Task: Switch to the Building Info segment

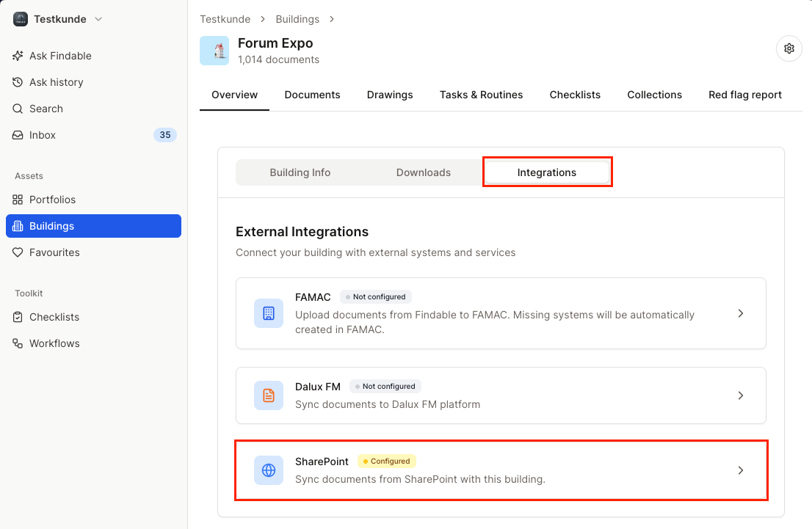Action: coord(300,172)
